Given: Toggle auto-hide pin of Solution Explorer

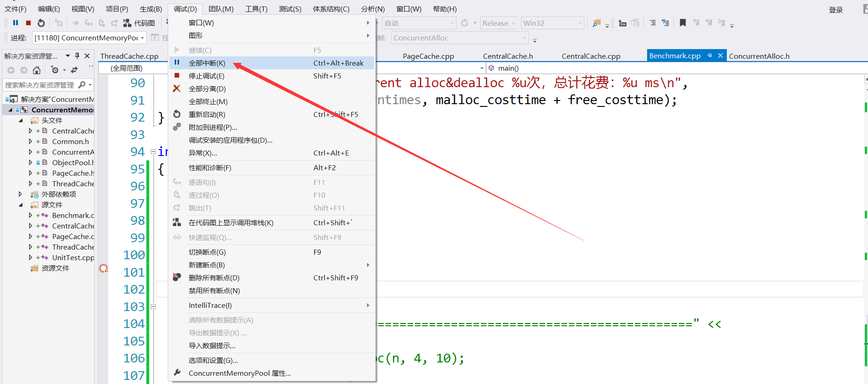Looking at the screenshot, I should pos(77,56).
